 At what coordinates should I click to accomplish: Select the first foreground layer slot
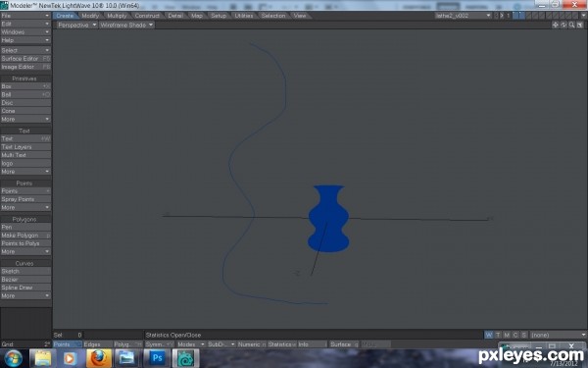514,16
